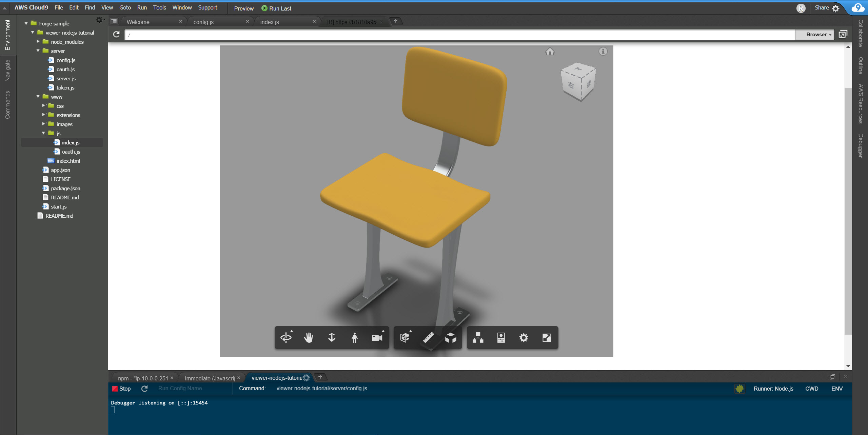Click the viewer info icon
The image size is (868, 435).
coord(603,52)
